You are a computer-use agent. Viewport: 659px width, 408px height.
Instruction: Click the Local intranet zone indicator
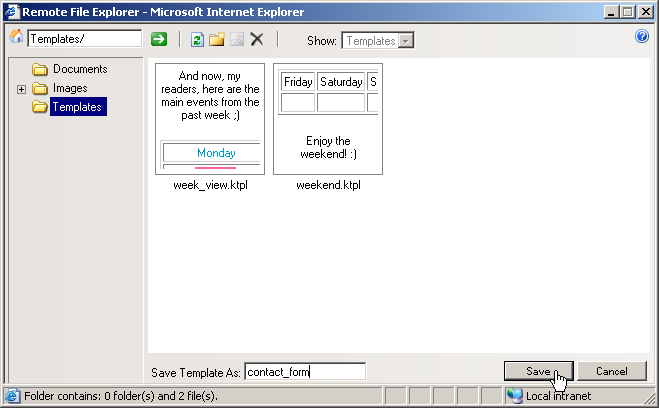click(557, 396)
